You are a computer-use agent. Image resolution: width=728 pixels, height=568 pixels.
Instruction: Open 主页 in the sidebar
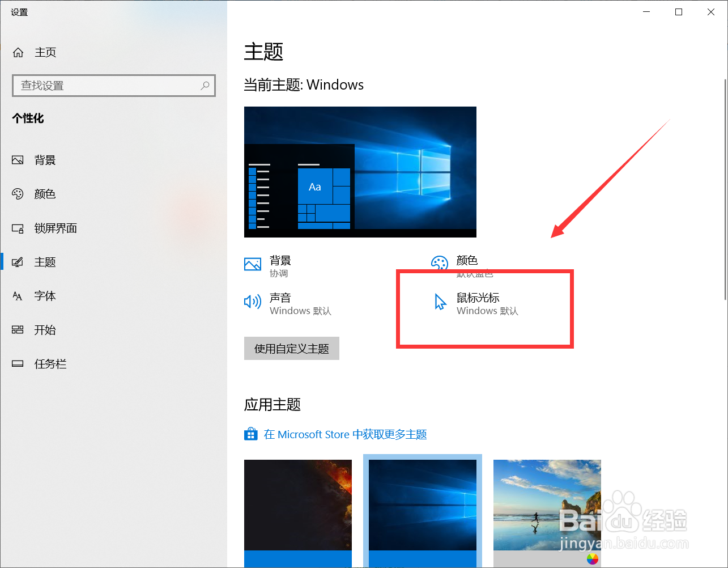(x=45, y=52)
